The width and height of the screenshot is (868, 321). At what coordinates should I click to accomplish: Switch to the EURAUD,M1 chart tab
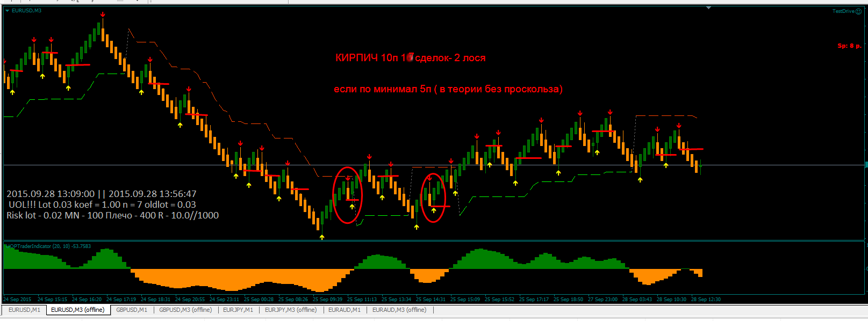[x=345, y=310]
